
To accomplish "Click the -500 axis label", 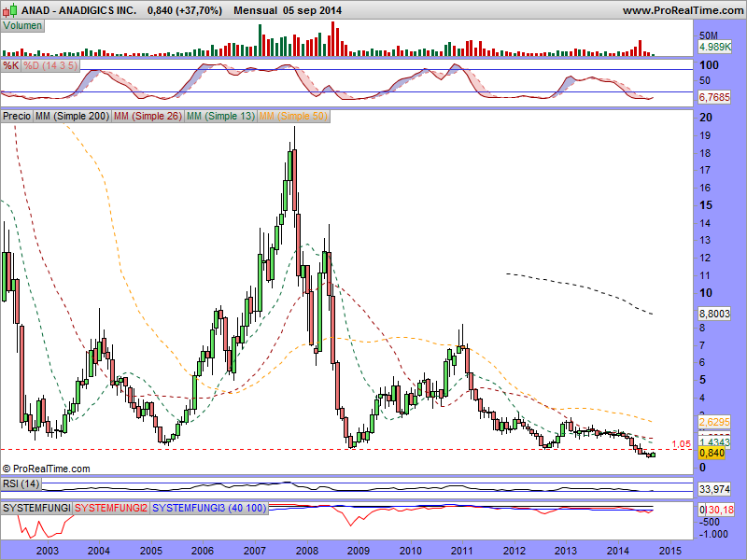I will coord(710,523).
